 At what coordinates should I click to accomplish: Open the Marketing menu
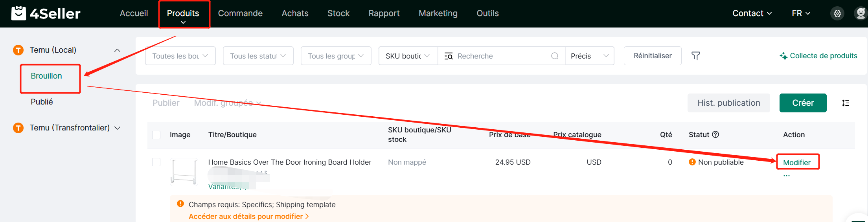coord(438,13)
